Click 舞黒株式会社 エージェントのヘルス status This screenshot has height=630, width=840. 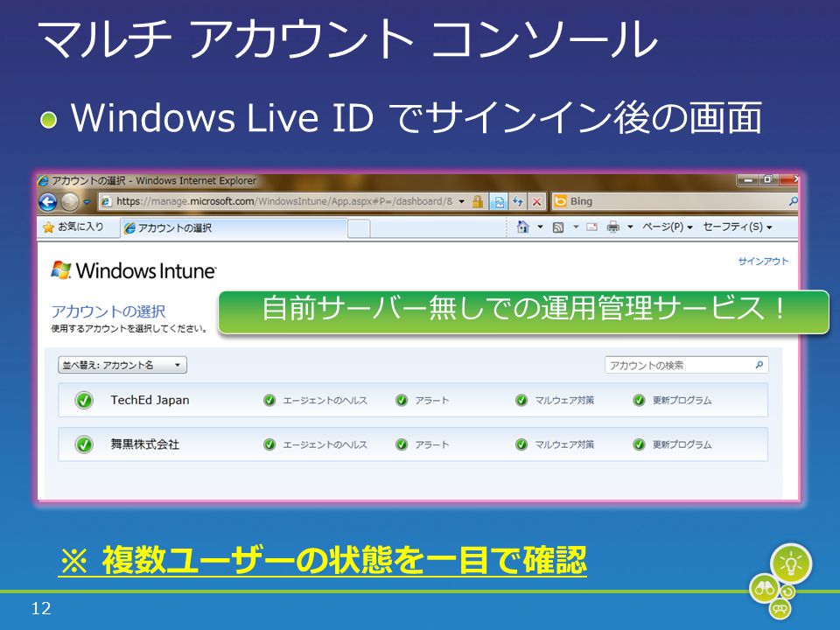tap(316, 444)
